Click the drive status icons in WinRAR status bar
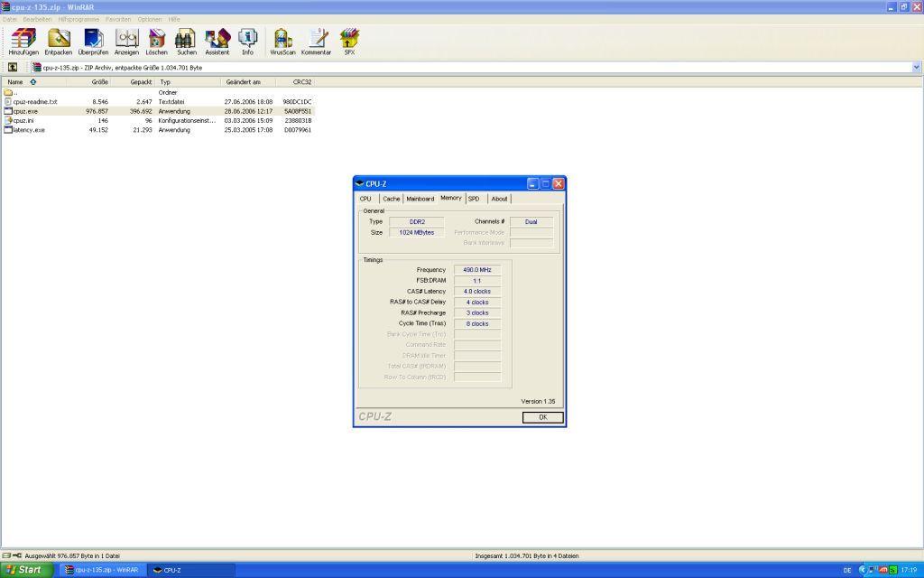The image size is (924, 578). tap(12, 555)
